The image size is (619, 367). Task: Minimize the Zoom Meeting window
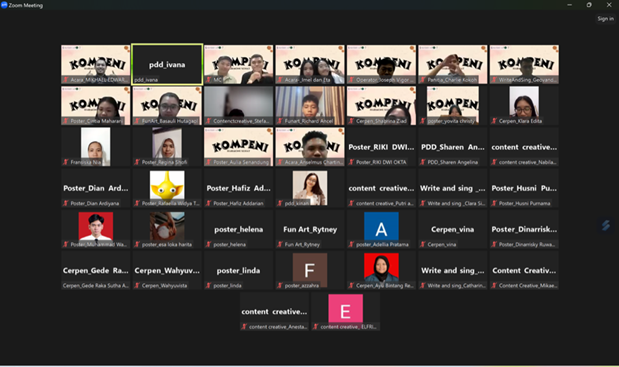coord(569,5)
